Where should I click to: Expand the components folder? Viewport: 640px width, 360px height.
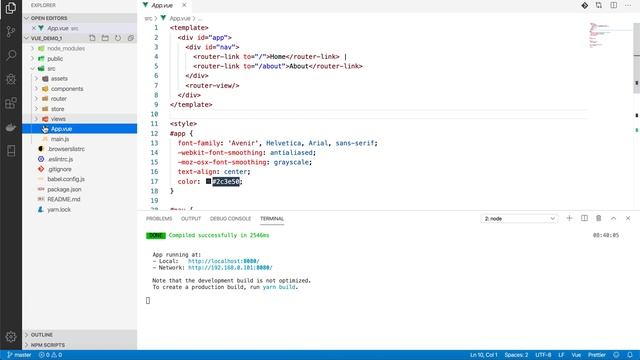(x=80, y=89)
